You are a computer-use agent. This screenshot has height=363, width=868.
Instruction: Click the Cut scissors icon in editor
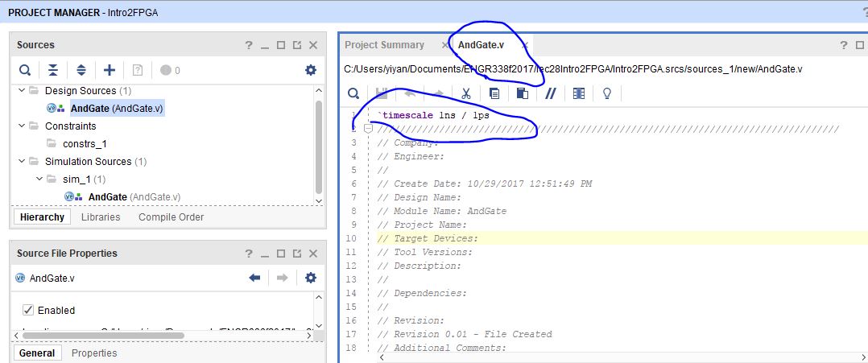465,93
